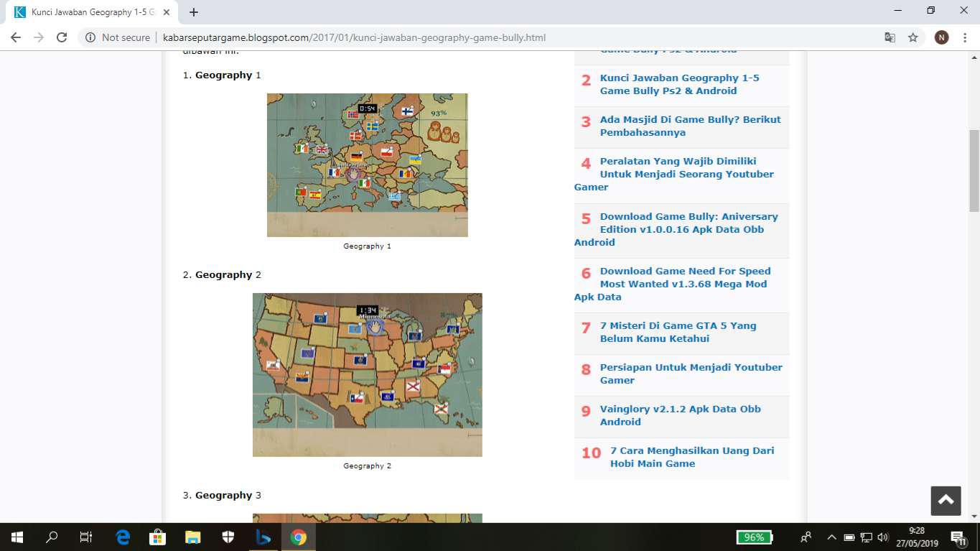Launch Microsoft Edge from the taskbar
The width and height of the screenshot is (980, 551).
click(x=123, y=537)
